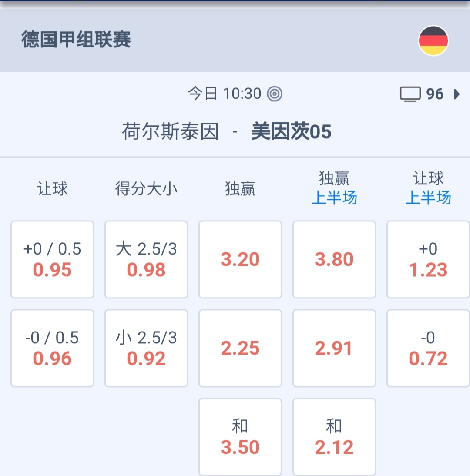The height and width of the screenshot is (476, 470).
Task: Select first-half handicap -0 at 0.72
Action: coord(428,348)
